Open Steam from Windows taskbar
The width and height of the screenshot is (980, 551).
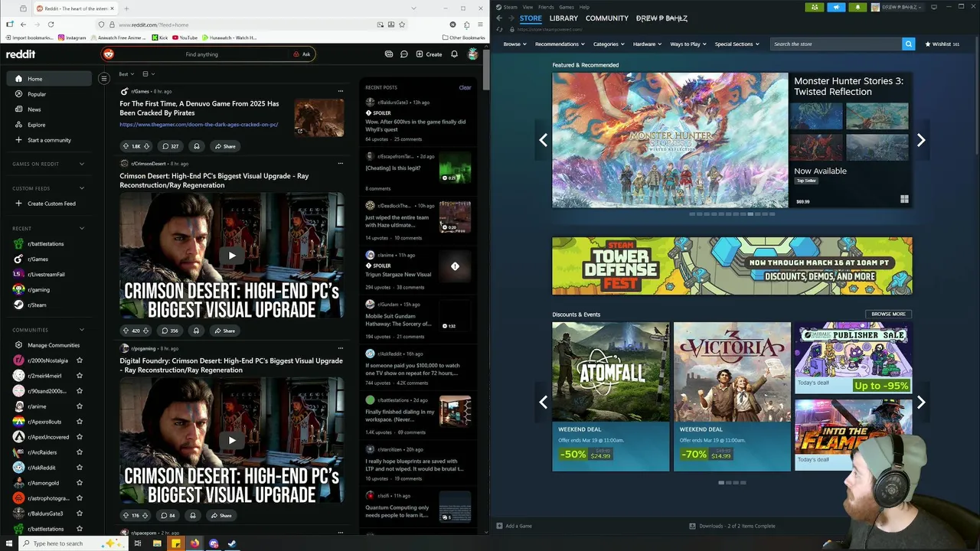click(232, 543)
